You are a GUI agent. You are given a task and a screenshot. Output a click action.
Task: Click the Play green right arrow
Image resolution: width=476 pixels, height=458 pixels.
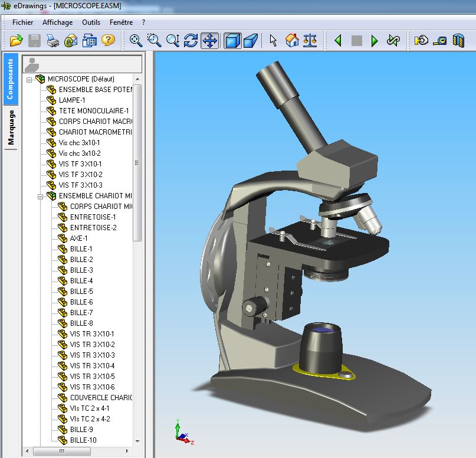[375, 40]
